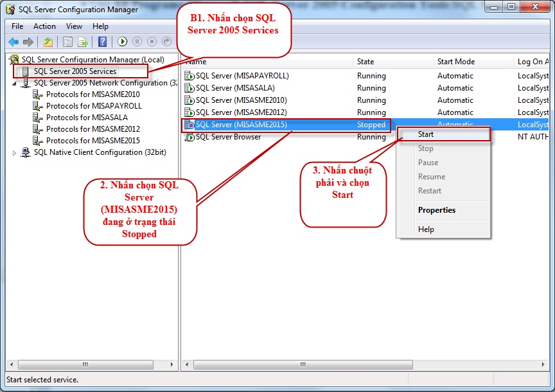Click the Up one level folder icon

[x=48, y=42]
